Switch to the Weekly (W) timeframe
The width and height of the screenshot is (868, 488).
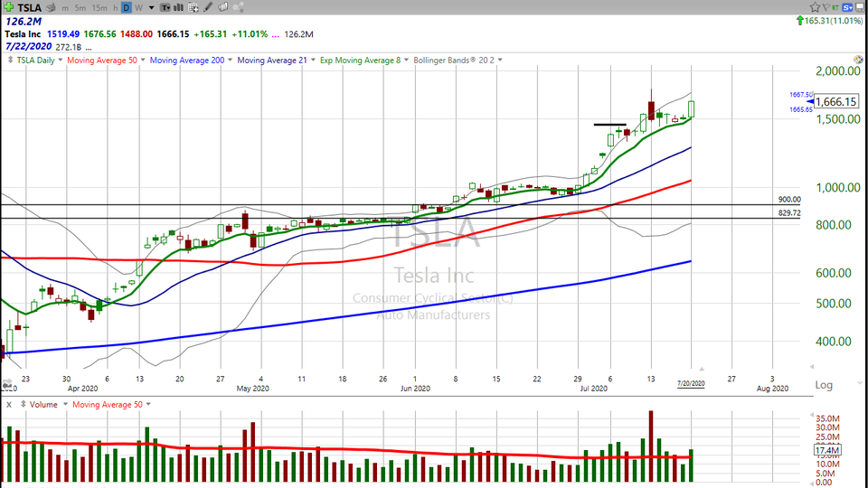click(138, 7)
